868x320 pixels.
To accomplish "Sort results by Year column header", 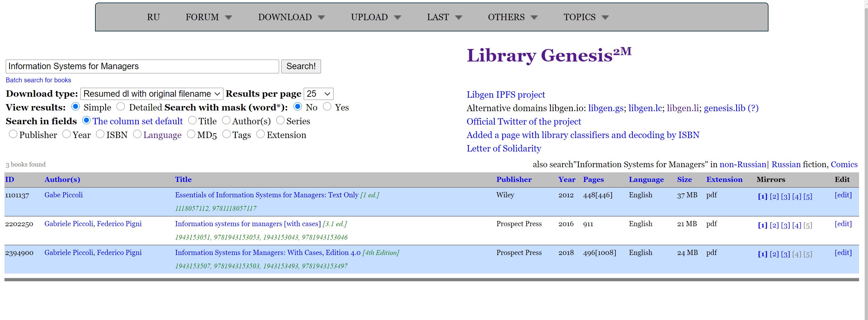I will coord(567,180).
